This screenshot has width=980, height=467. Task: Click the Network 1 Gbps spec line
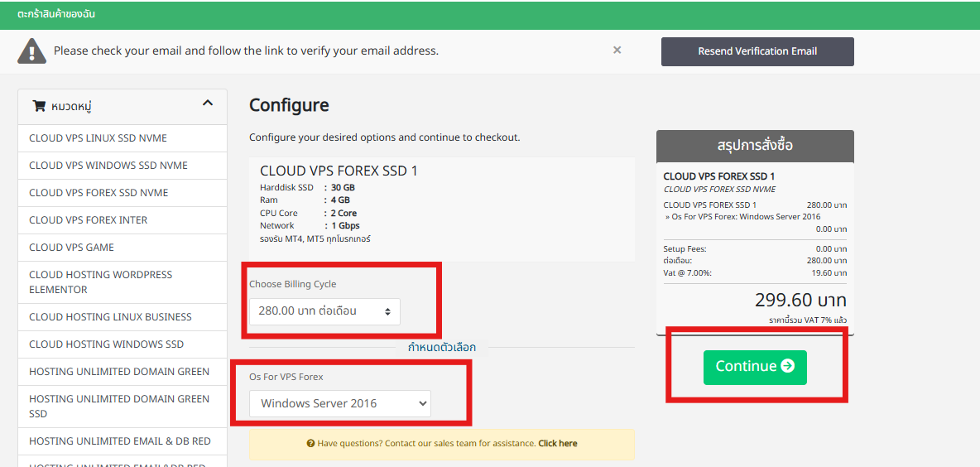pyautogui.click(x=310, y=226)
